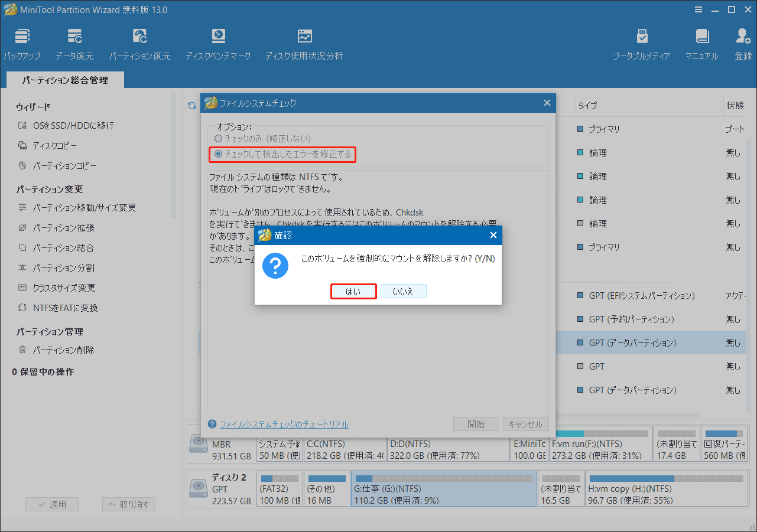The height and width of the screenshot is (532, 757).
Task: Click いいえ to cancel unmount
Action: [404, 291]
